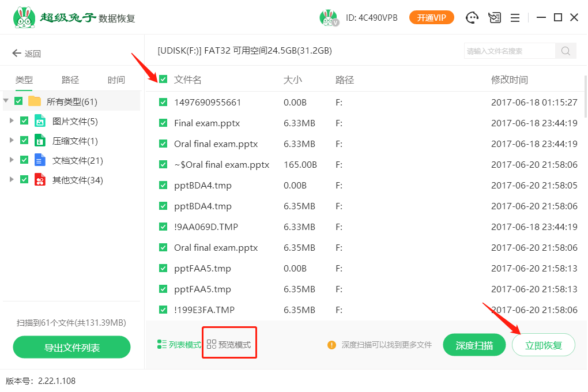Switch to list mode view

(x=179, y=345)
